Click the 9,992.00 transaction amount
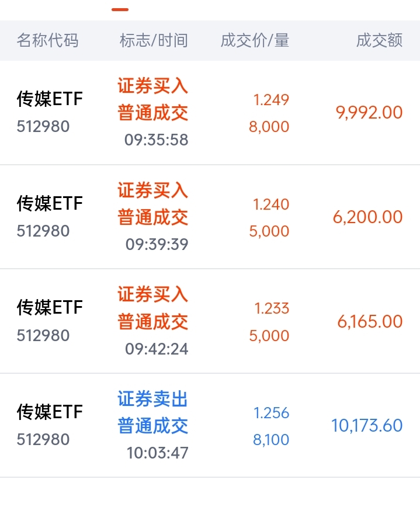This screenshot has height=507, width=420. [369, 113]
